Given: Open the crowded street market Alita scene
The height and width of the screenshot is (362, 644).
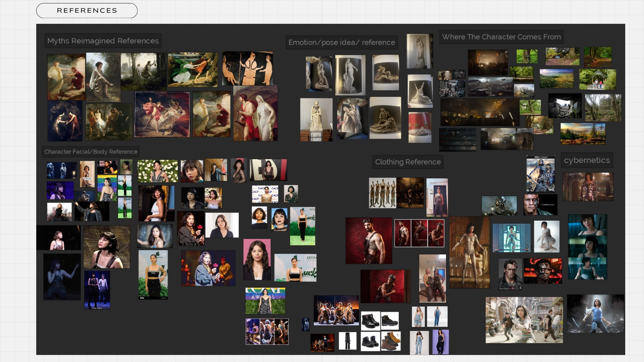Looking at the screenshot, I should [x=524, y=320].
